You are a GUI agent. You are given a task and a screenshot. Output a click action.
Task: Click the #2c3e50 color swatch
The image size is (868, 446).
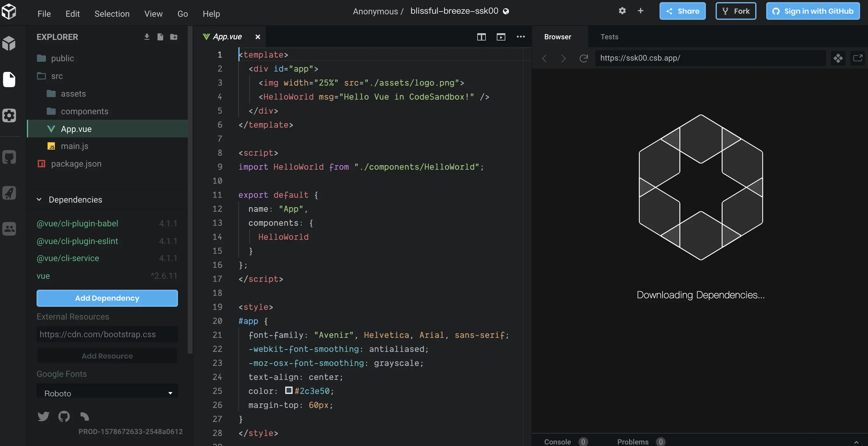pos(289,391)
